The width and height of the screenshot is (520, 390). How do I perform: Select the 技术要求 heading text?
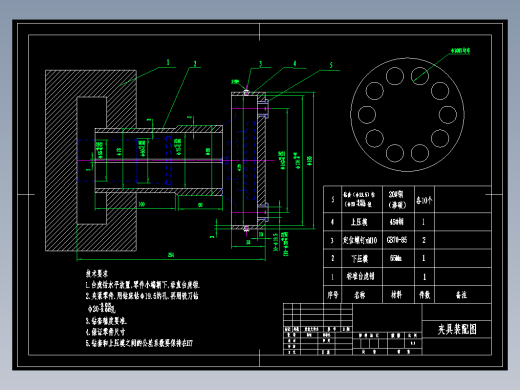pos(97,274)
